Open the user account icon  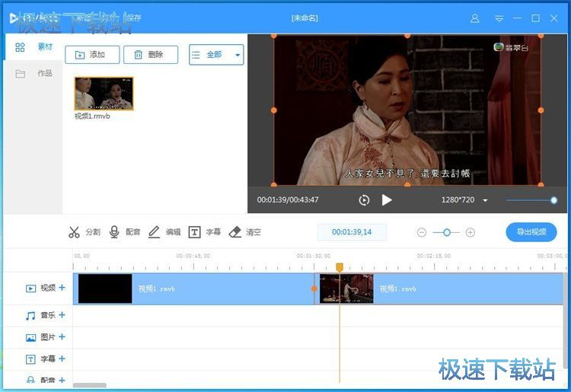click(x=475, y=18)
